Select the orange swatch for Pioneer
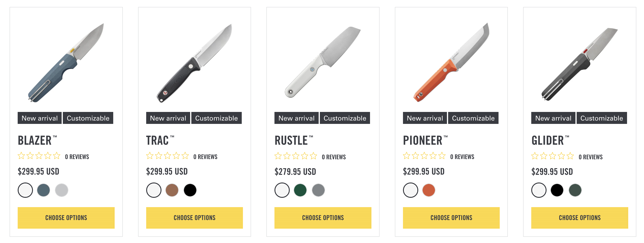 point(429,190)
